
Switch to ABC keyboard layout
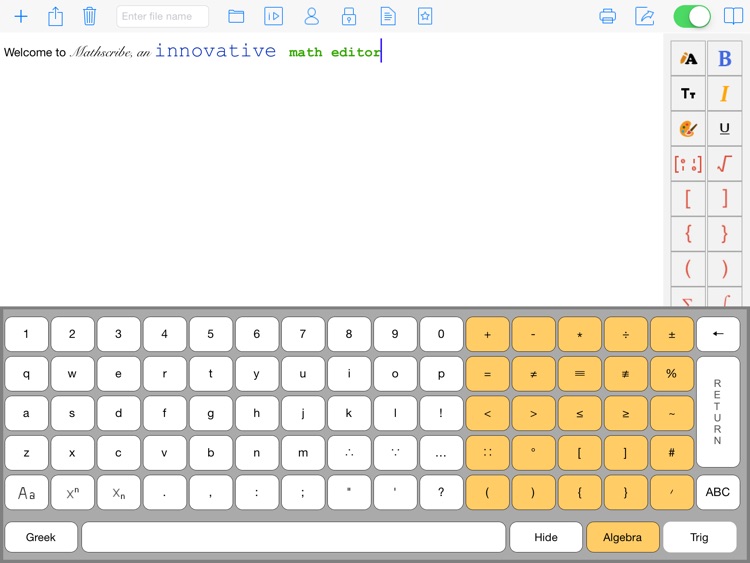[x=718, y=492]
